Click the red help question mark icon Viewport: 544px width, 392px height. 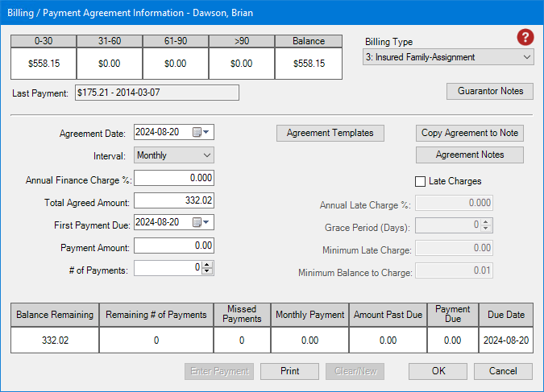525,38
